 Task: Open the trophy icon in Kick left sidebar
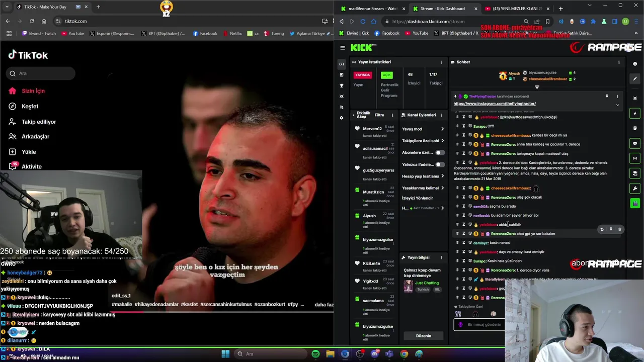pyautogui.click(x=342, y=85)
